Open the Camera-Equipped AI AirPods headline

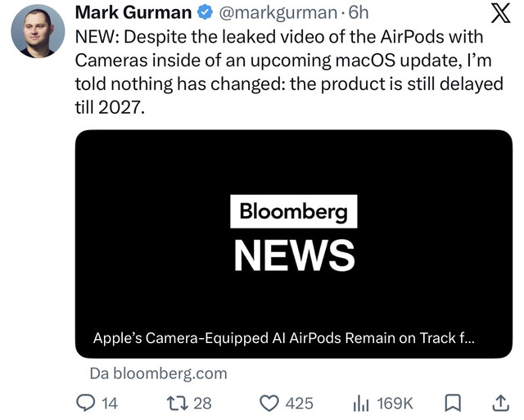[x=284, y=338]
